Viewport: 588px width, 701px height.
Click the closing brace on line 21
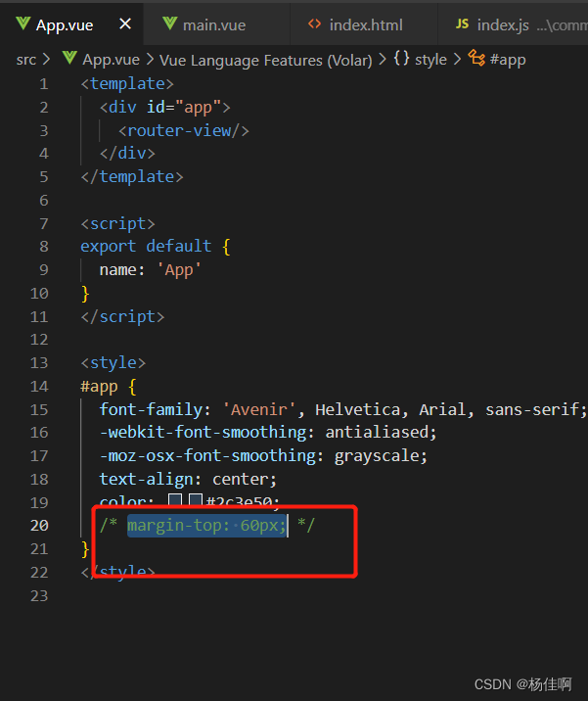tap(85, 549)
